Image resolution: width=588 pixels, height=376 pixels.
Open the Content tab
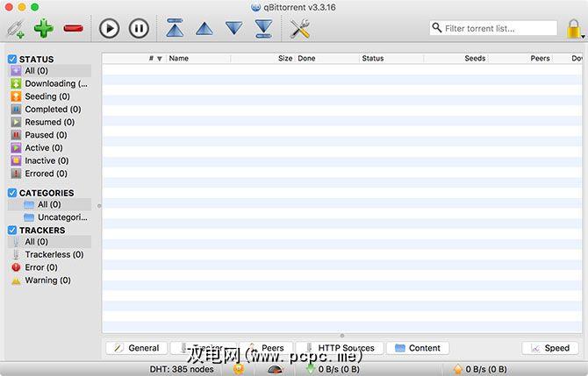(418, 348)
